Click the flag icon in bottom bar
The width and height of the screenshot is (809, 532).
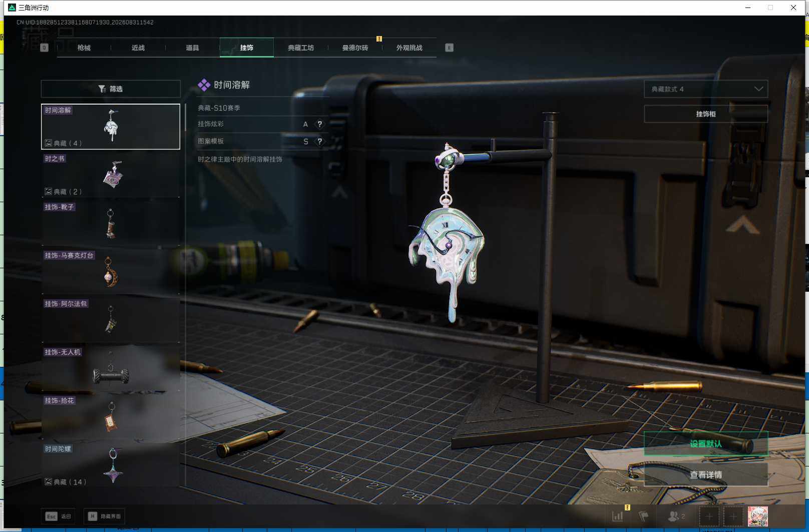[644, 516]
